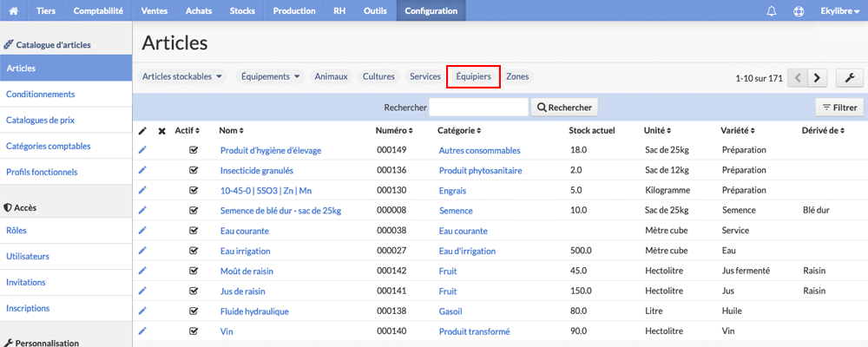Image resolution: width=868 pixels, height=347 pixels.
Task: Toggle active checkbox for Jus de raisin
Action: tap(194, 291)
